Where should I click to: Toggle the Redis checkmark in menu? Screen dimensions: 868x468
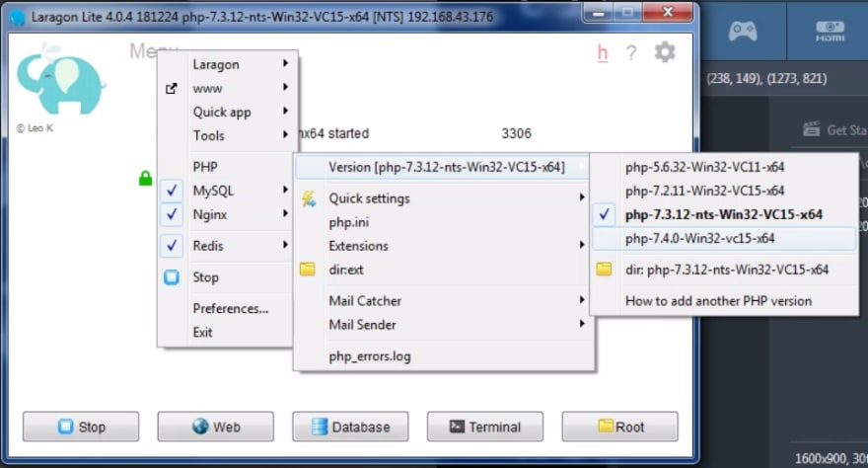(172, 245)
